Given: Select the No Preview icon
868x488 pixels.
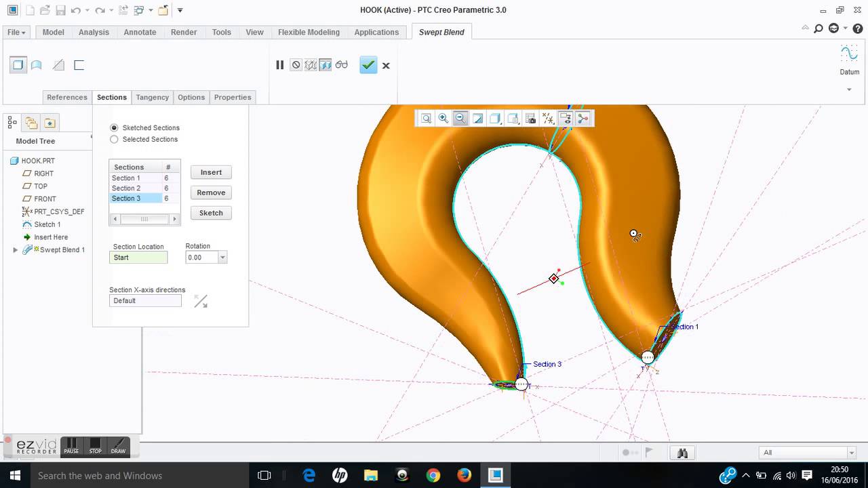Looking at the screenshot, I should click(296, 65).
